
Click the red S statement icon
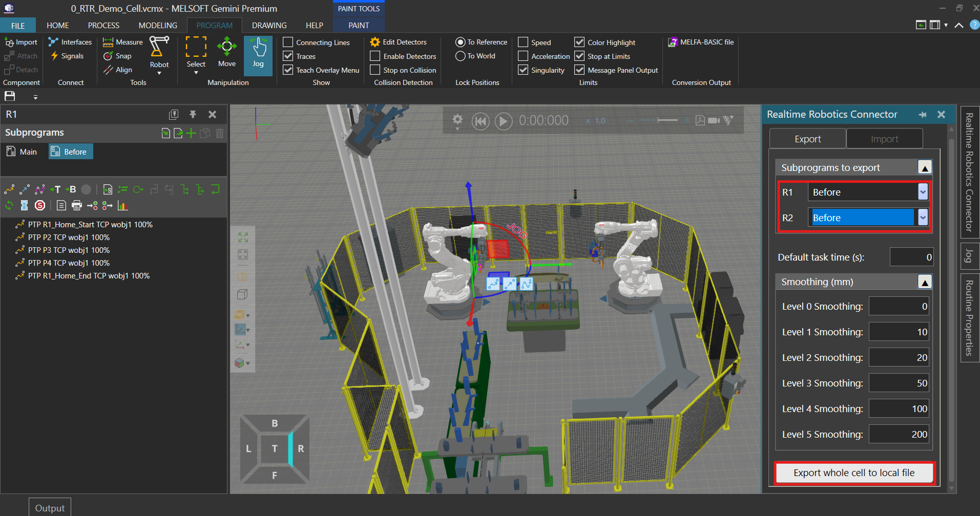coord(40,205)
